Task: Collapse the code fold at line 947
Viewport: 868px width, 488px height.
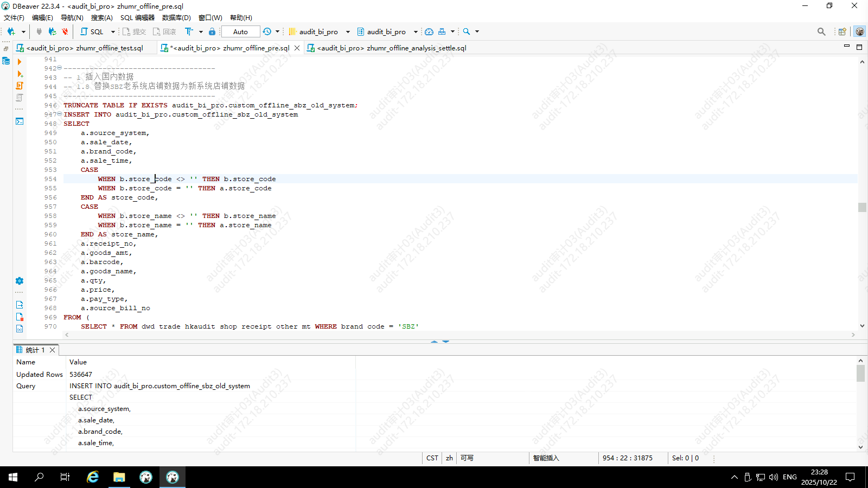Action: click(x=60, y=114)
